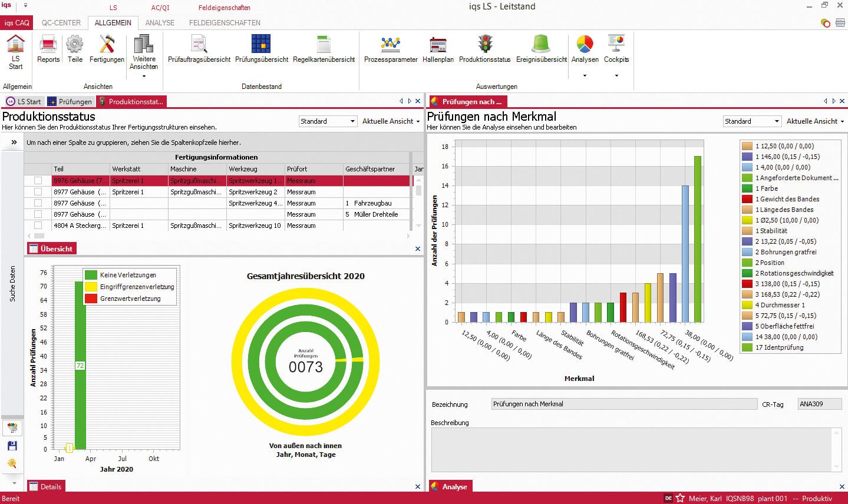Click the save diskette icon in the sidebar
Image resolution: width=848 pixels, height=504 pixels.
tap(12, 446)
